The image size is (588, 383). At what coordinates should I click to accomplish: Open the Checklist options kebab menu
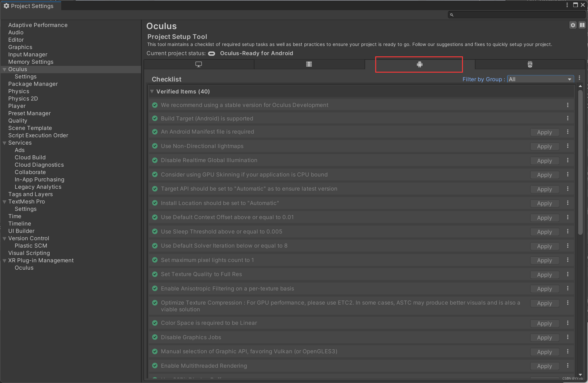(x=579, y=78)
